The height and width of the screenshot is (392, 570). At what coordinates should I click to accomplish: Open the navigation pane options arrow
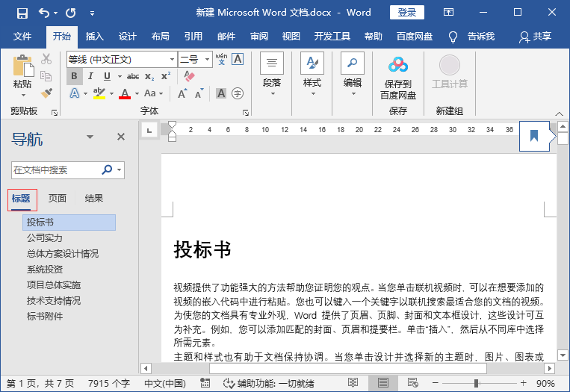[x=90, y=137]
